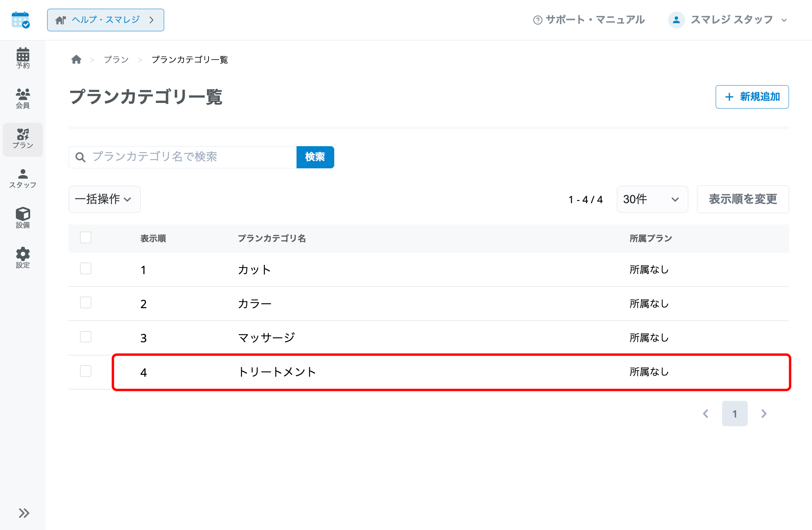
Task: Toggle the select-all header checkbox
Action: coord(86,238)
